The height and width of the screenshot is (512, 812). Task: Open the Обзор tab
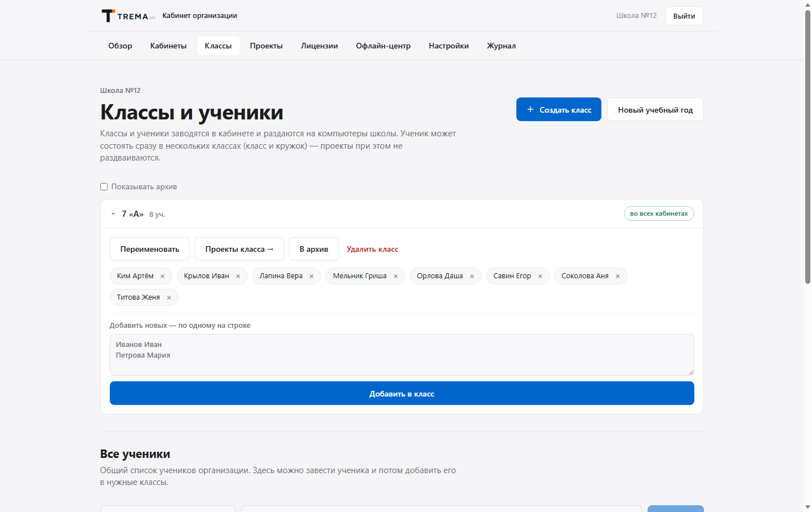point(121,46)
